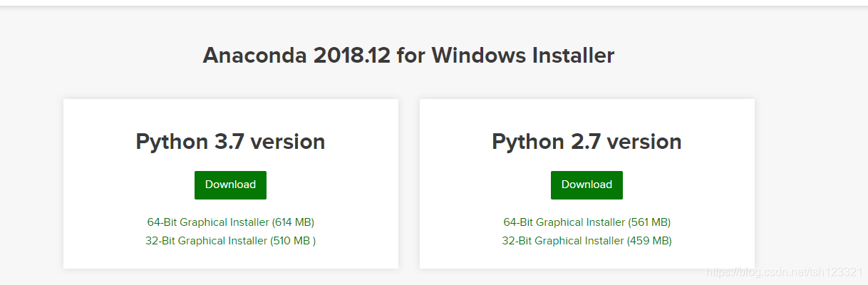Click the gray gap between the two cards
The width and height of the screenshot is (868, 285).
409,184
